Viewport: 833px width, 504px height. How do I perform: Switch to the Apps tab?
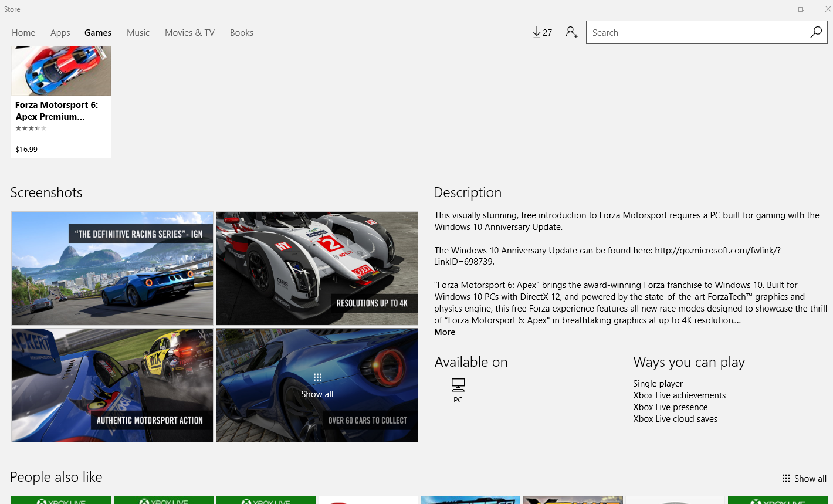point(60,33)
